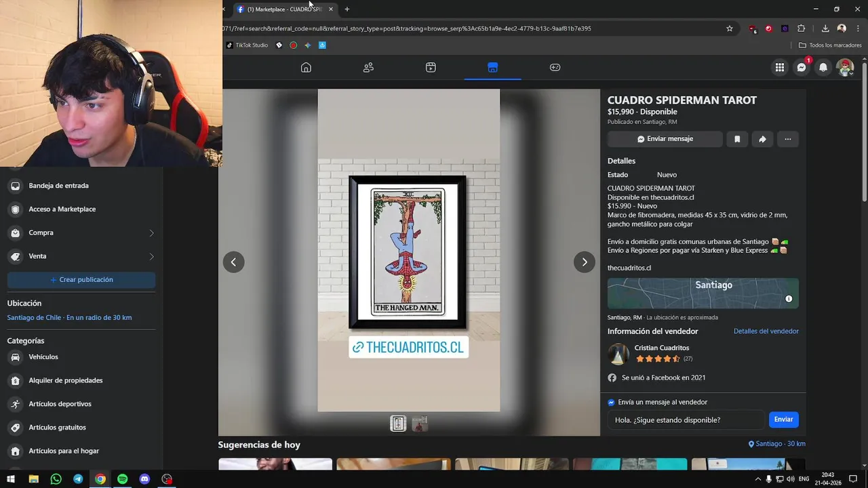Open Messenger chats icon
868x488 pixels.
[802, 67]
